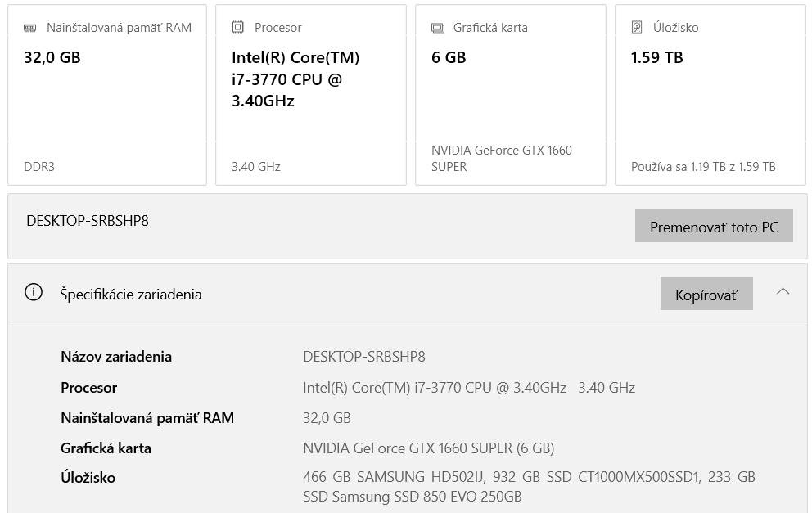Viewport: 812px width, 513px height.
Task: Click the Úložisko disk drive icon
Action: 637,28
